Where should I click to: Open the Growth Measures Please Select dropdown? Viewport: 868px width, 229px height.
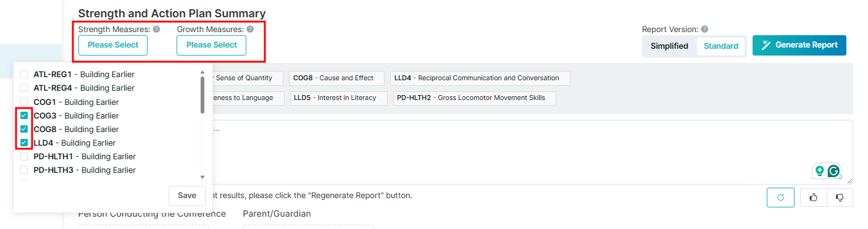(211, 45)
